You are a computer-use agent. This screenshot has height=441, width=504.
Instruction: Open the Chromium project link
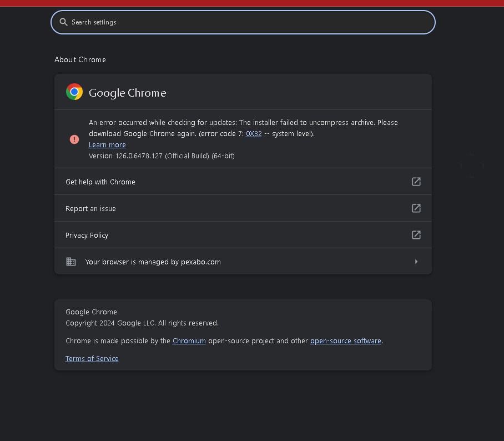click(189, 340)
